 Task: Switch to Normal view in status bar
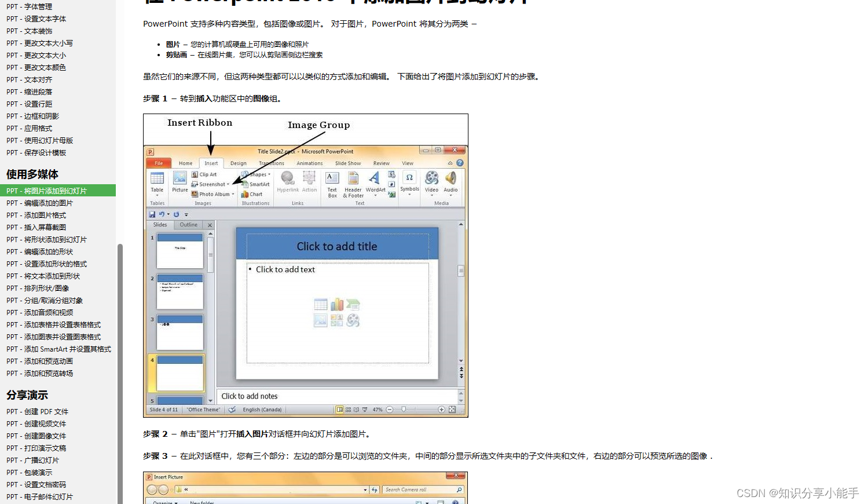click(x=339, y=410)
